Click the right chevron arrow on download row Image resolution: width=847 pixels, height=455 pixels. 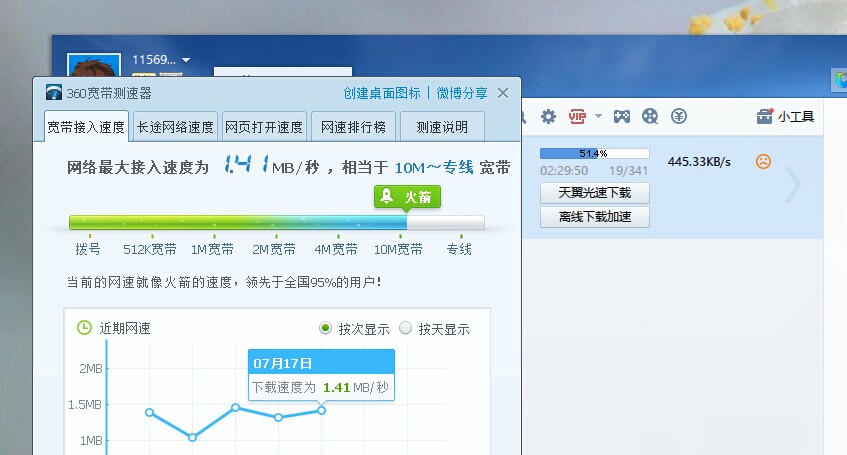(792, 184)
